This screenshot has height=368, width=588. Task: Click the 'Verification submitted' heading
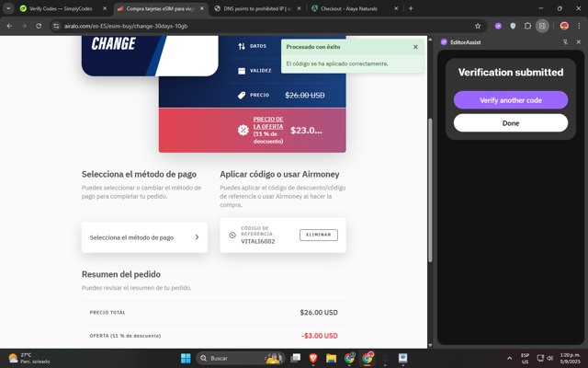pyautogui.click(x=511, y=72)
